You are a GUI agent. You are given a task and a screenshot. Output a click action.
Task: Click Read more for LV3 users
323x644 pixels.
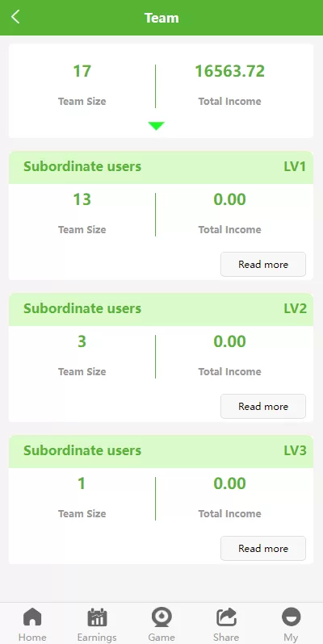[x=263, y=548]
